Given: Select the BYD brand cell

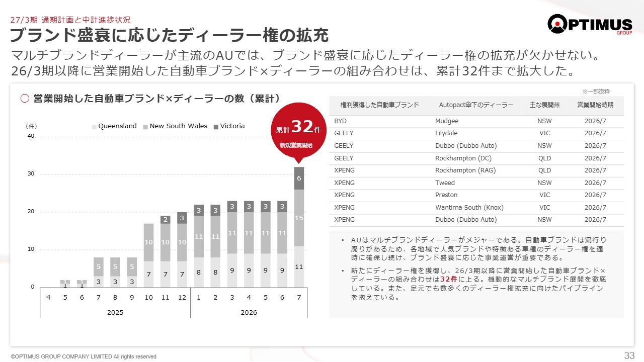Looking at the screenshot, I should click(341, 121).
